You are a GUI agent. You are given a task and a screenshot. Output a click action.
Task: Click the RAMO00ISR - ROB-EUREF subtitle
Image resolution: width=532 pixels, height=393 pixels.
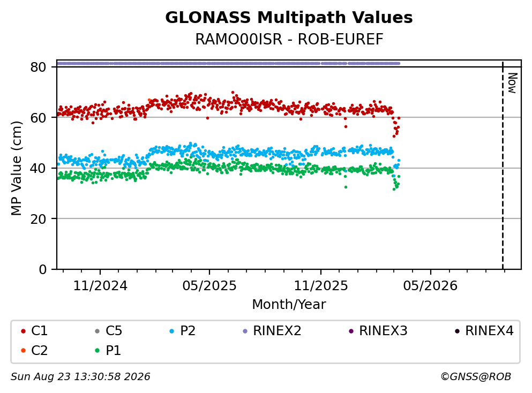tap(289, 39)
